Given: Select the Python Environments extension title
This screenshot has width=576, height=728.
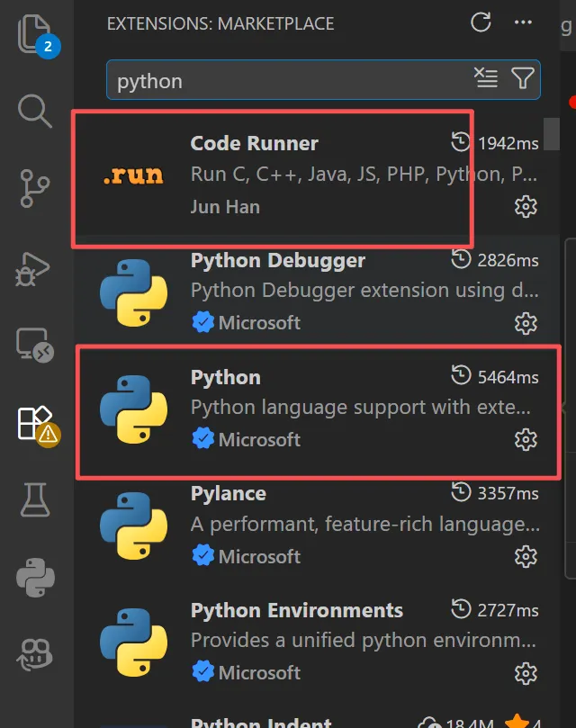Looking at the screenshot, I should [297, 610].
